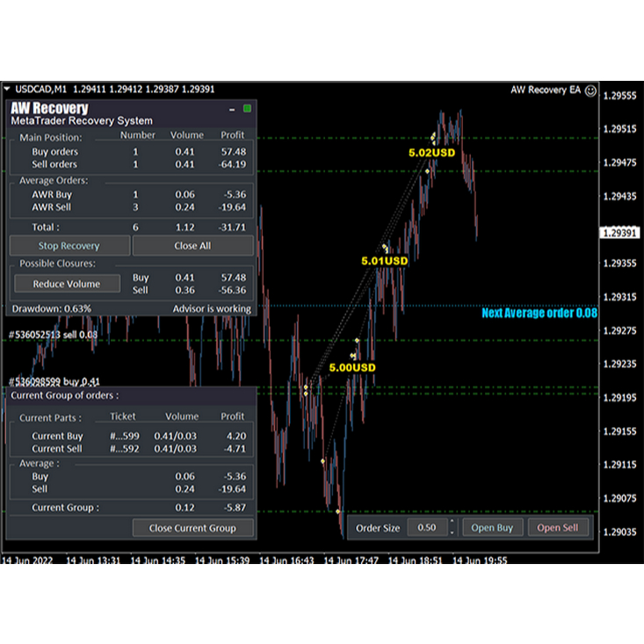
Task: Click the green status square in AW Recovery panel
Action: (x=248, y=109)
